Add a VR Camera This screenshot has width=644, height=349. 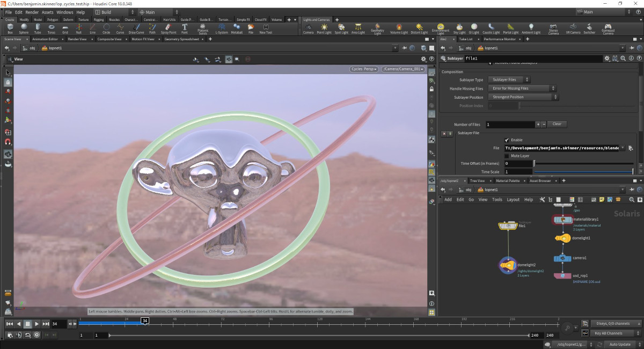[x=574, y=28]
